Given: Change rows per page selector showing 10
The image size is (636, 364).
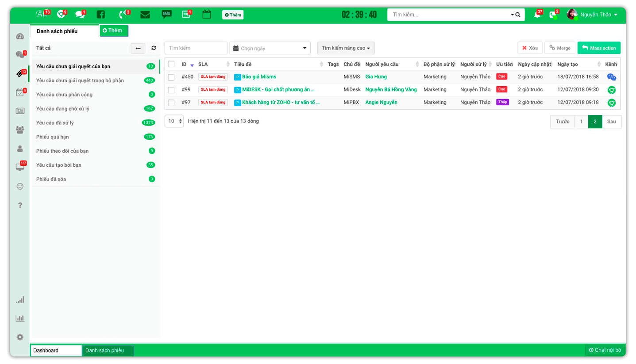Looking at the screenshot, I should coord(174,121).
